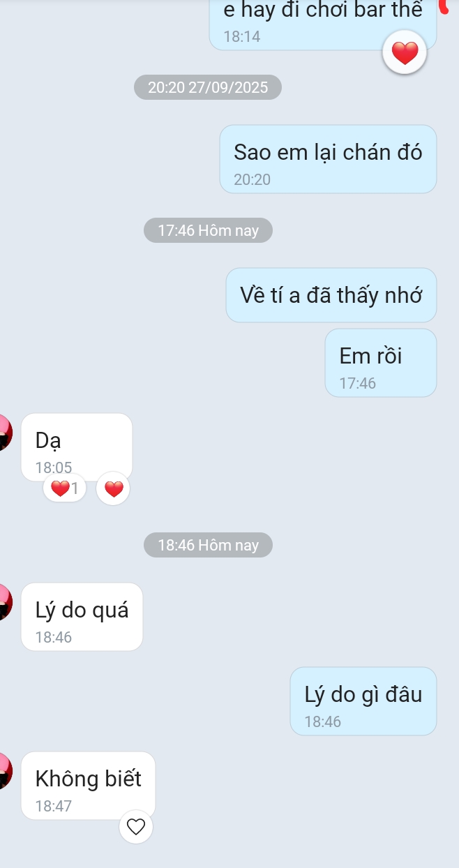Tap the '18:46 Hôm nay' time separator
The image size is (459, 868).
pyautogui.click(x=208, y=545)
